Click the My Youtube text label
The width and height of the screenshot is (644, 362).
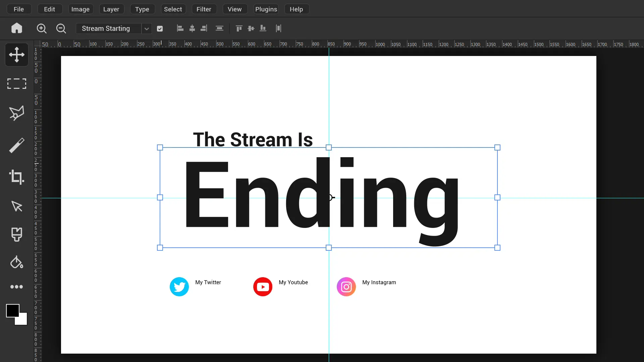click(293, 282)
